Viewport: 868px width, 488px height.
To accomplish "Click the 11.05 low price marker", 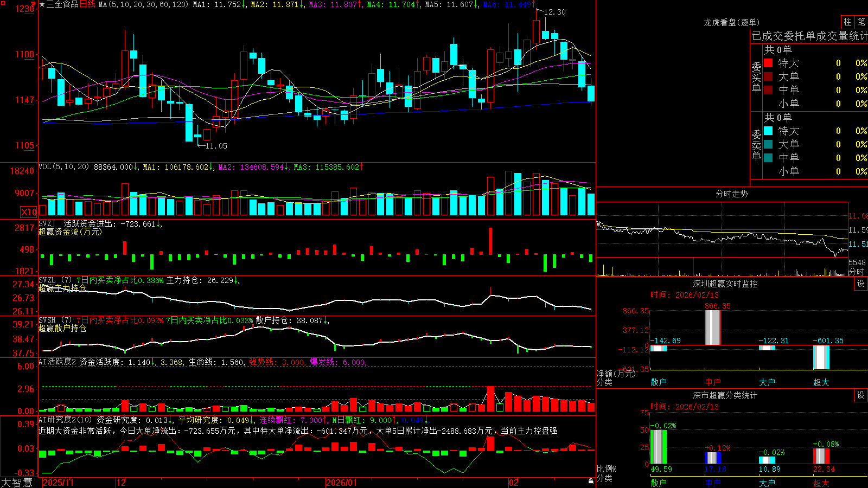I will (216, 146).
